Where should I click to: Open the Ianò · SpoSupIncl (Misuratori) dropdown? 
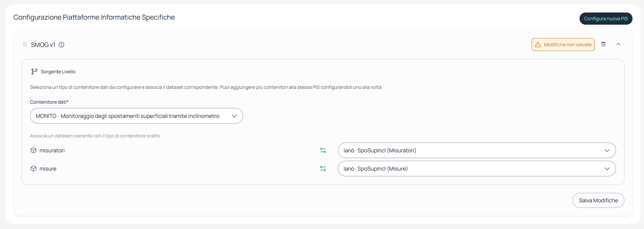477,150
